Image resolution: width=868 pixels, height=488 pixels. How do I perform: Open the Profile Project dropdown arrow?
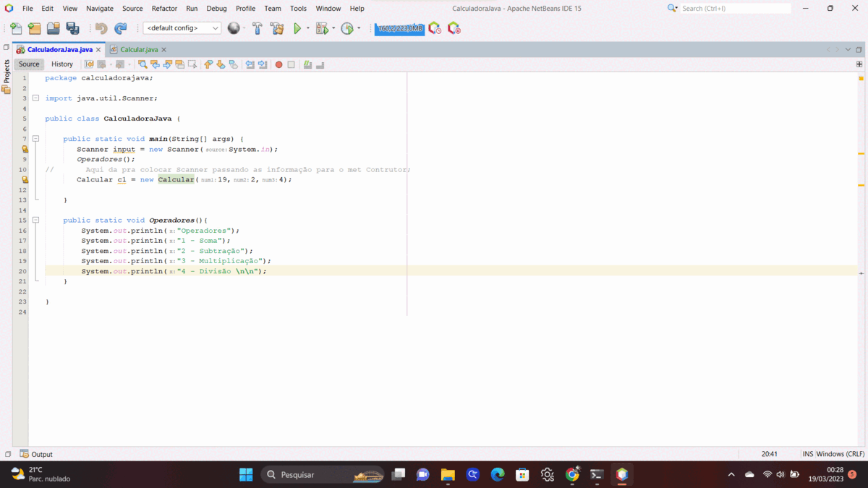point(359,28)
